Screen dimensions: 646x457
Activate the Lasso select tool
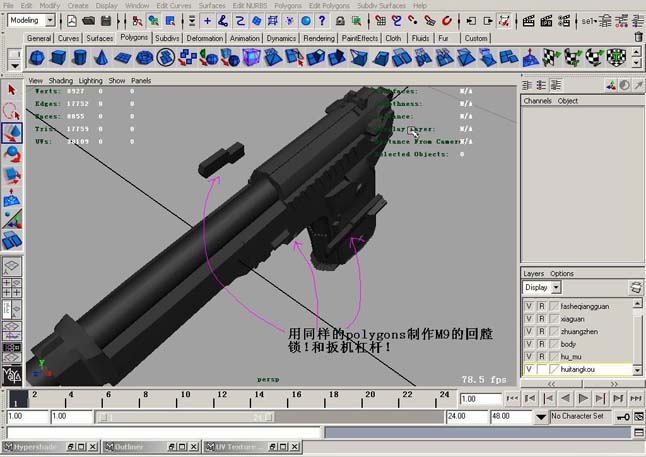pos(12,111)
